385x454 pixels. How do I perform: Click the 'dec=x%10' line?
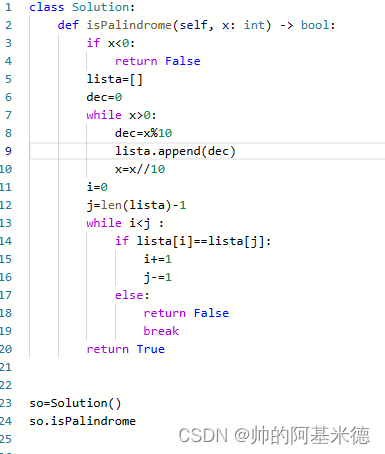(x=143, y=133)
